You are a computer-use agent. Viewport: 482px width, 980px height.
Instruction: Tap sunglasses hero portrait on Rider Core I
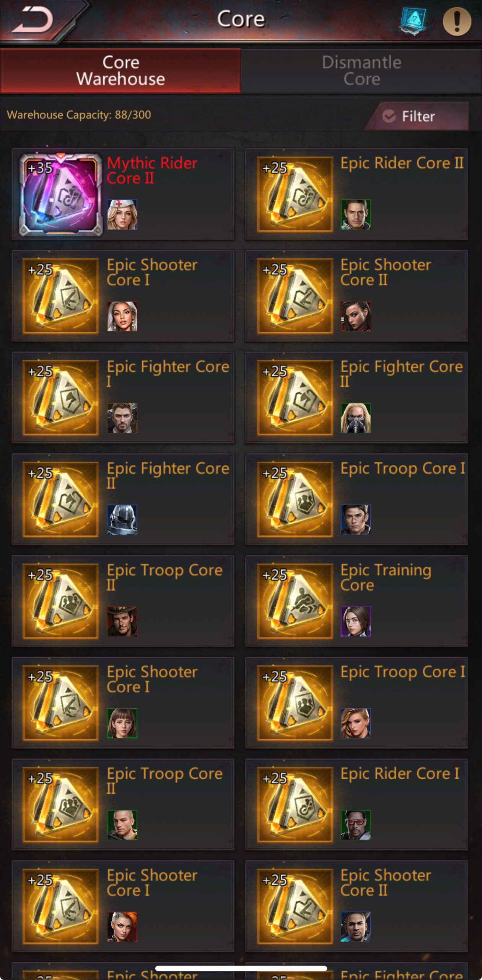tap(355, 825)
